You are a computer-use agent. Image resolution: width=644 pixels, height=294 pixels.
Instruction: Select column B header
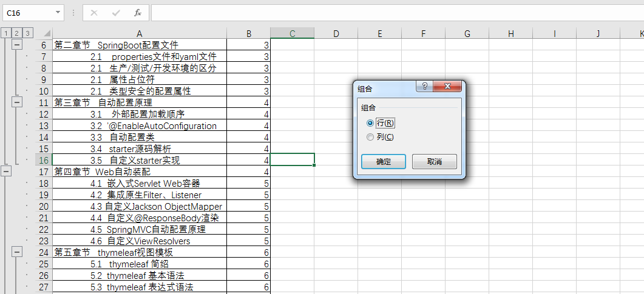point(248,33)
